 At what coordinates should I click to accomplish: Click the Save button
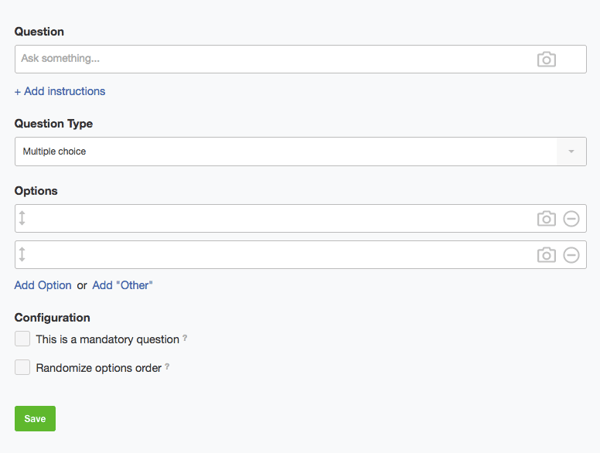point(35,419)
